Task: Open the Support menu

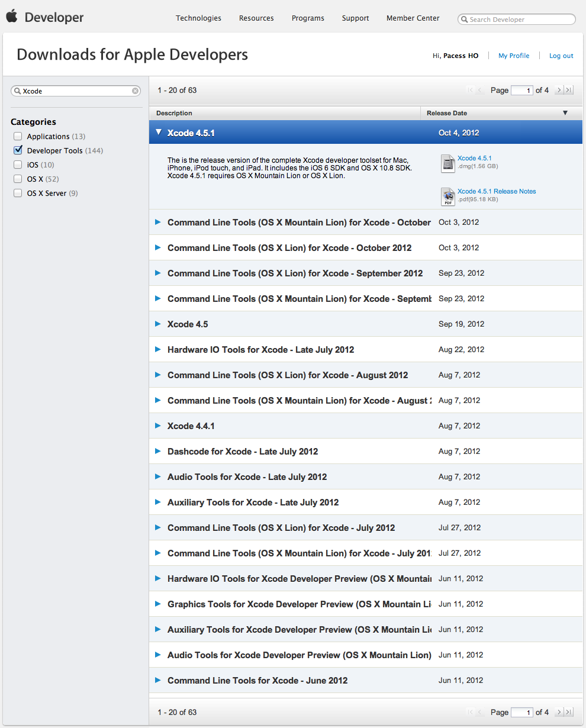Action: pos(355,18)
